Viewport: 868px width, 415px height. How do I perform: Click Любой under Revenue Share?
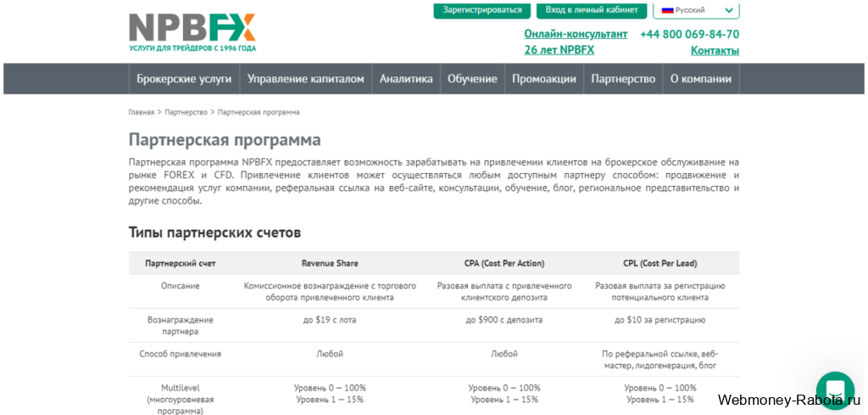pyautogui.click(x=330, y=354)
